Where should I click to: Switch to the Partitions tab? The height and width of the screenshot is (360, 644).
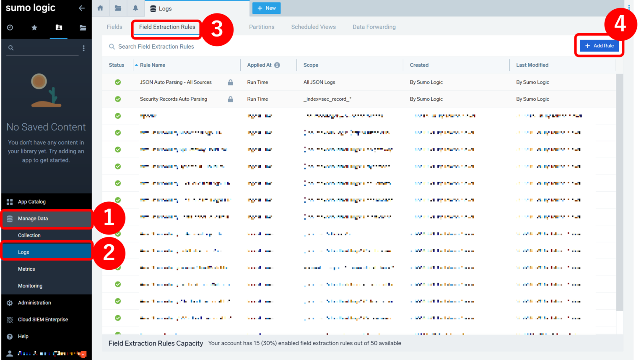[x=262, y=27]
